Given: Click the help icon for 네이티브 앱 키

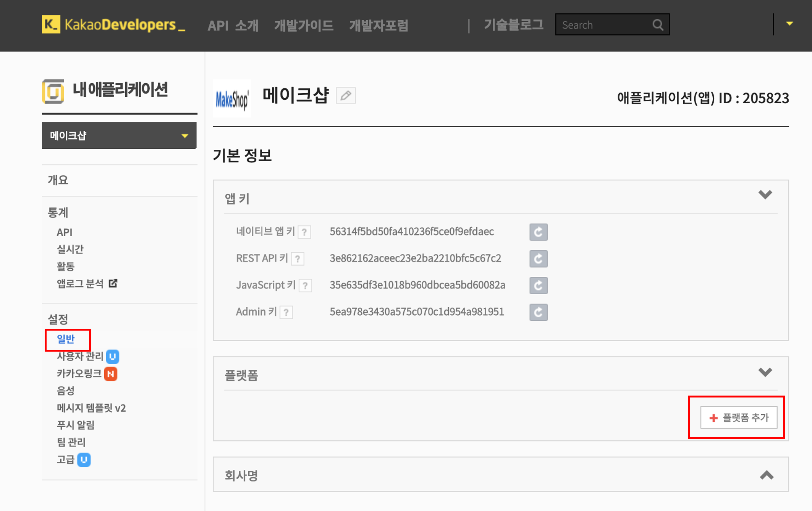Looking at the screenshot, I should point(304,232).
